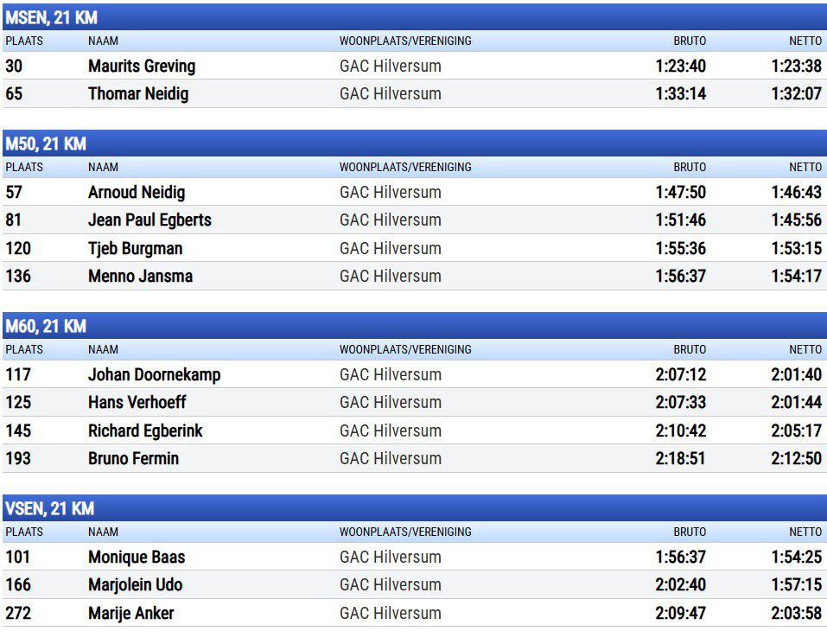The image size is (827, 644).
Task: Click the NETTO column header in the MSEN table
Action: click(805, 41)
